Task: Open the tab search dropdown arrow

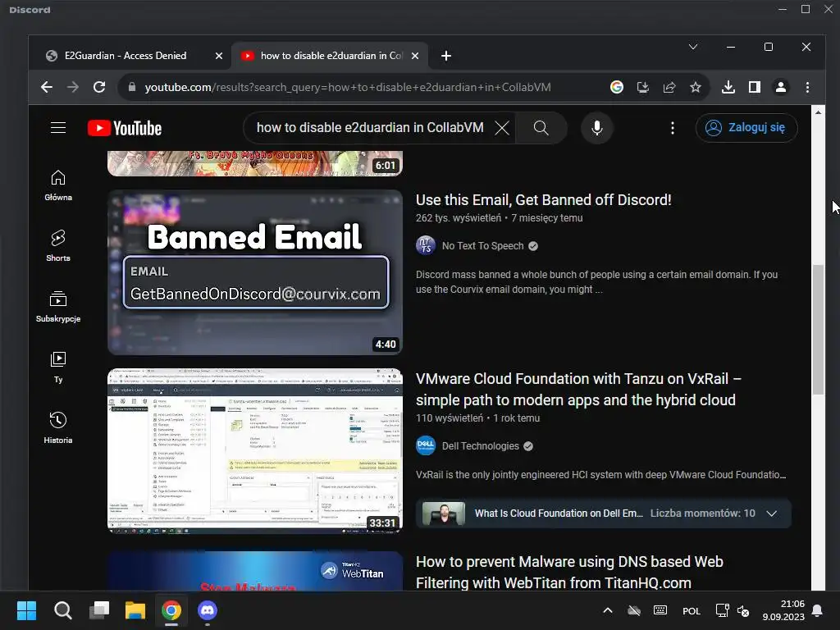Action: tap(692, 47)
